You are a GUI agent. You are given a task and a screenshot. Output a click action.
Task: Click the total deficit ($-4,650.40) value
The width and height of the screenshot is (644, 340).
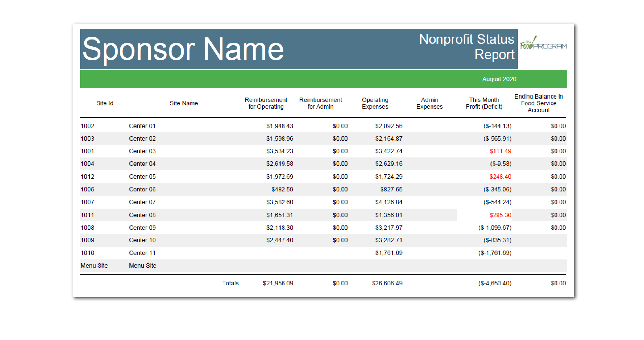(x=494, y=283)
